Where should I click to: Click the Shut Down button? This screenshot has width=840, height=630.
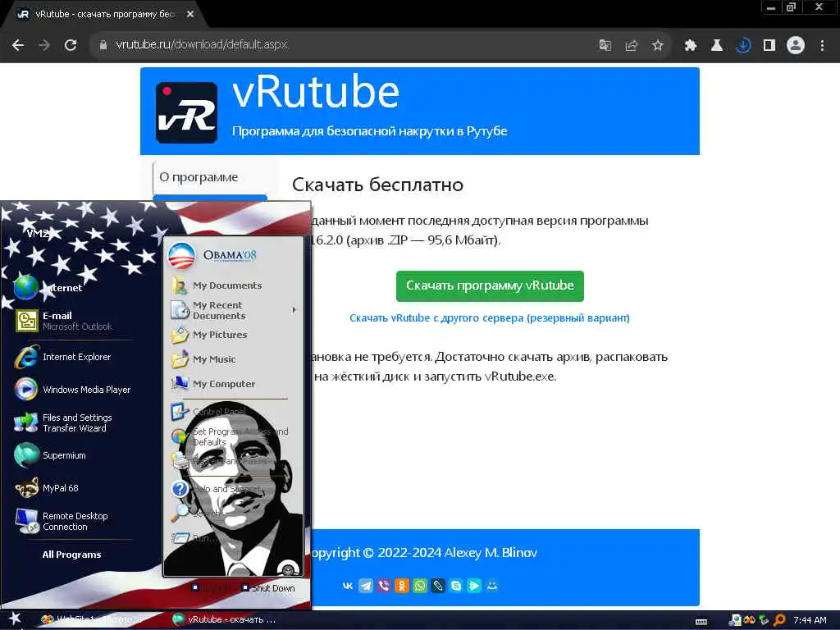click(x=268, y=588)
